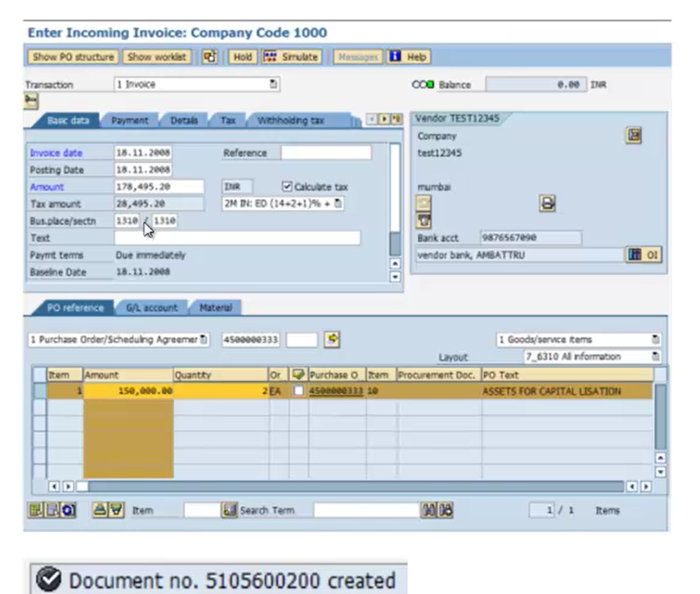The height and width of the screenshot is (594, 700).
Task: Tick the booking OK checkbox for item 1
Action: (x=298, y=390)
